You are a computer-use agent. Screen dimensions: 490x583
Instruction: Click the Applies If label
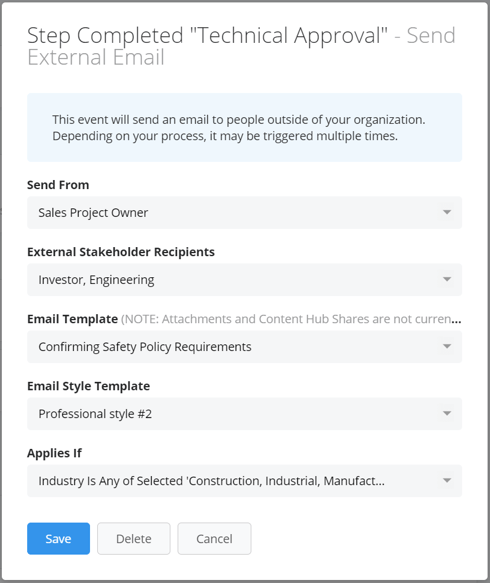54,453
